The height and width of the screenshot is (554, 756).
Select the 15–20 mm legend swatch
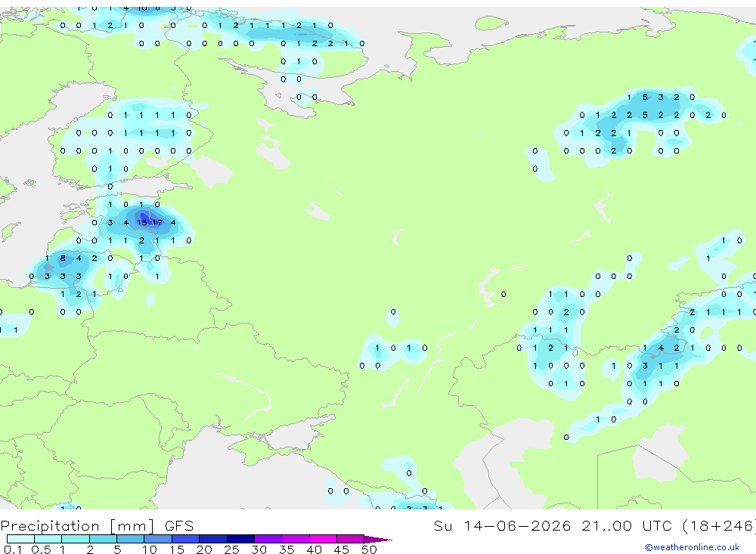pyautogui.click(x=186, y=539)
